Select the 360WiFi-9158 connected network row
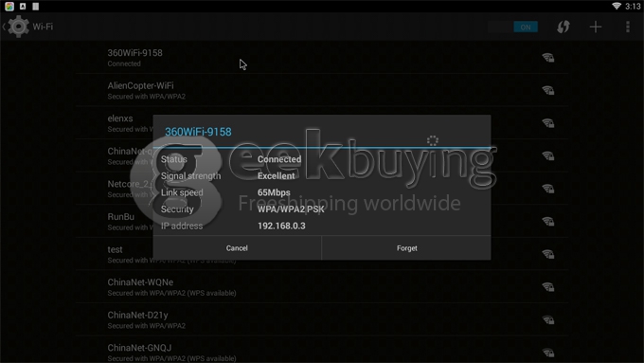 pos(322,58)
